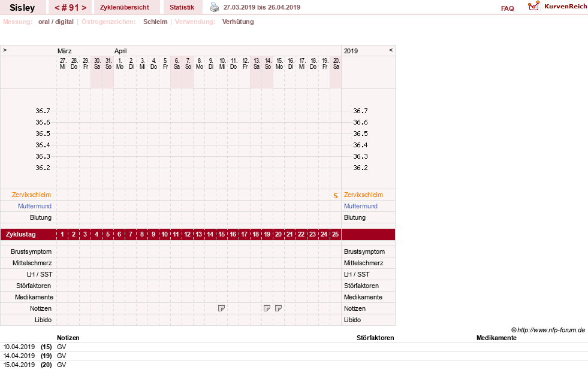Image resolution: width=588 pixels, height=385 pixels.
Task: Select the 'Schleim' estrogen sign value
Action: tap(155, 22)
